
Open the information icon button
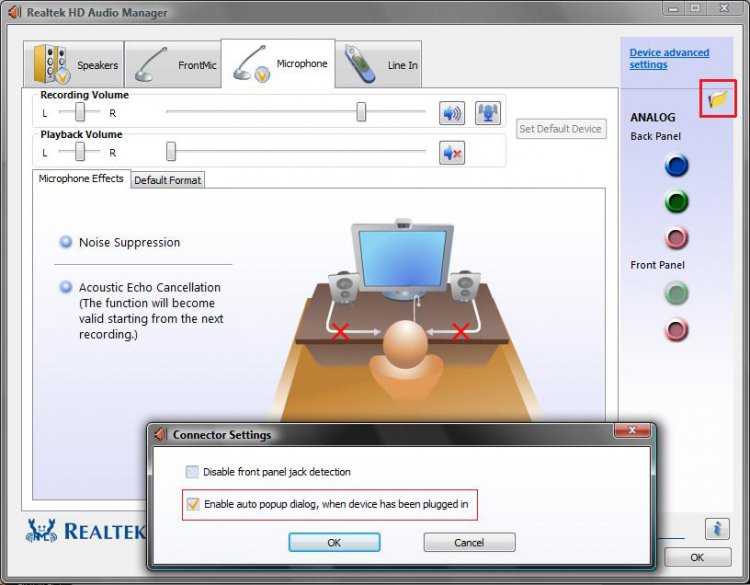[x=717, y=529]
